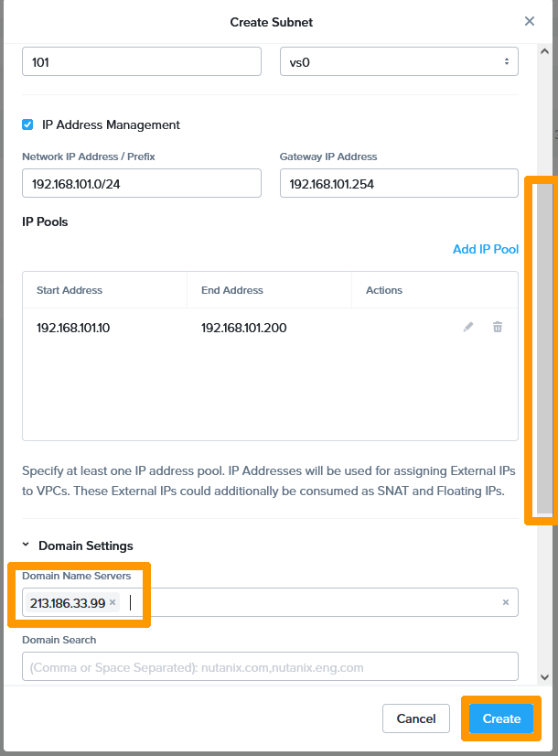
Task: Click the Actions column header
Action: (x=383, y=290)
